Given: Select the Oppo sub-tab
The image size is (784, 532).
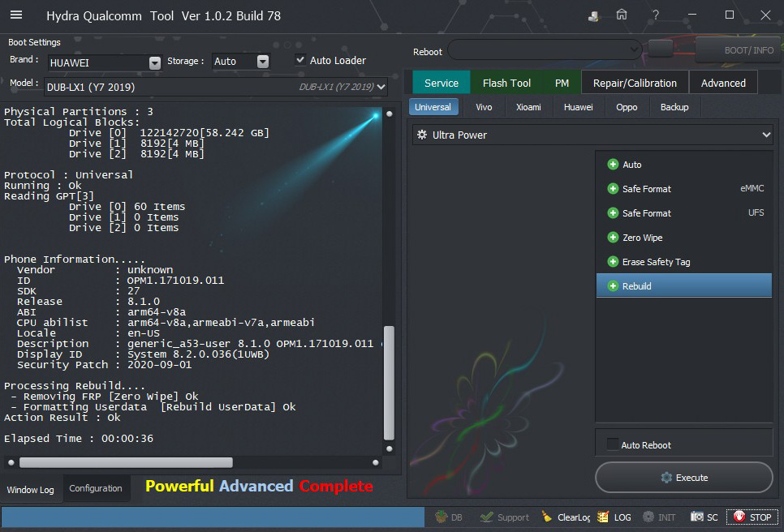Looking at the screenshot, I should coord(627,107).
